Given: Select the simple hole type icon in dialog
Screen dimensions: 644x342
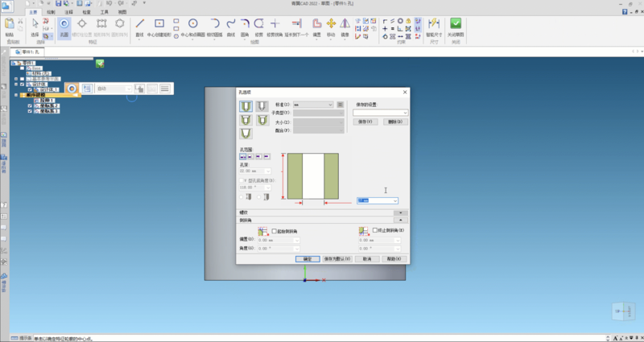Looking at the screenshot, I should (x=246, y=105).
